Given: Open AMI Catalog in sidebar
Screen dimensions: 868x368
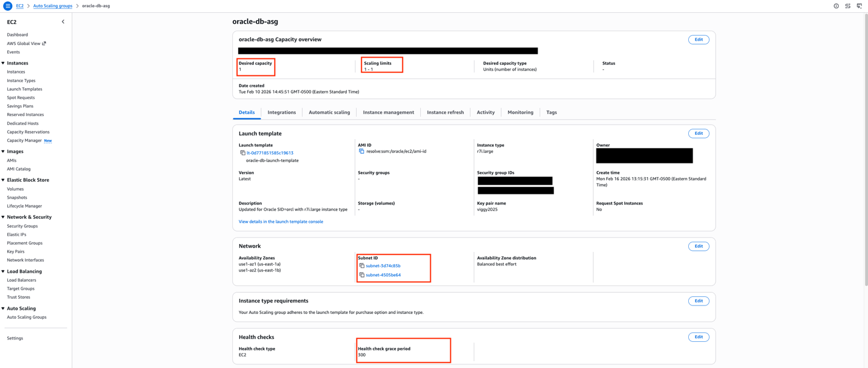Looking at the screenshot, I should [19, 169].
